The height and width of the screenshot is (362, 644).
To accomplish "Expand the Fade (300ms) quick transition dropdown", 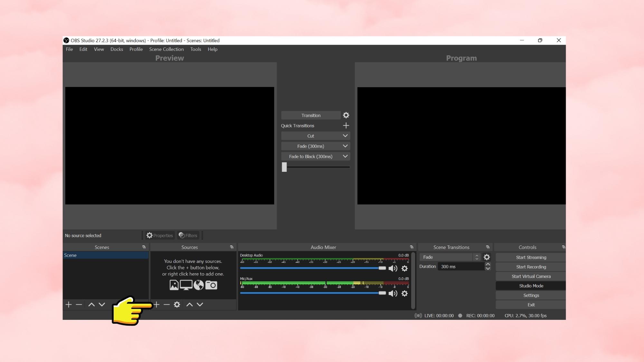I will (345, 146).
